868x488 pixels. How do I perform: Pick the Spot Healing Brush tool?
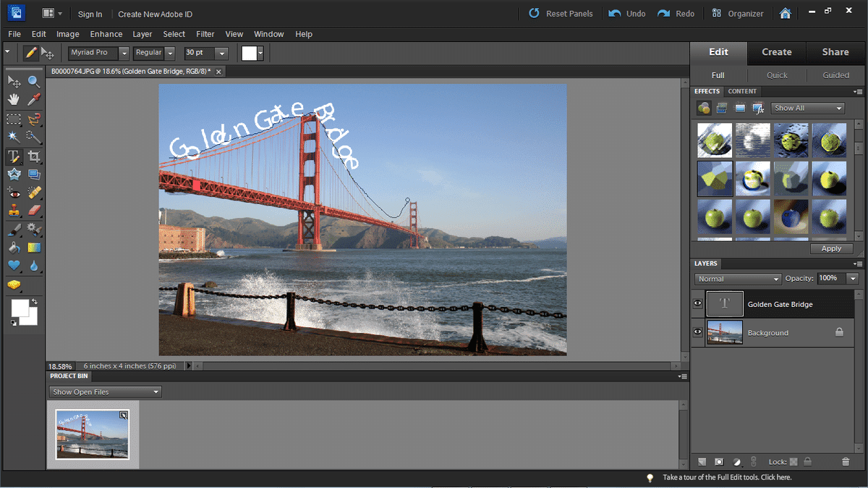[x=33, y=193]
